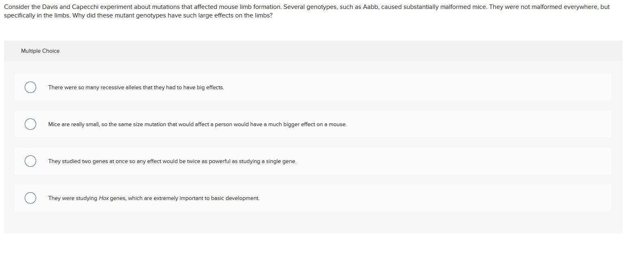
Task: Click the answer text 'There were so many recessive alleles'
Action: tap(94, 87)
